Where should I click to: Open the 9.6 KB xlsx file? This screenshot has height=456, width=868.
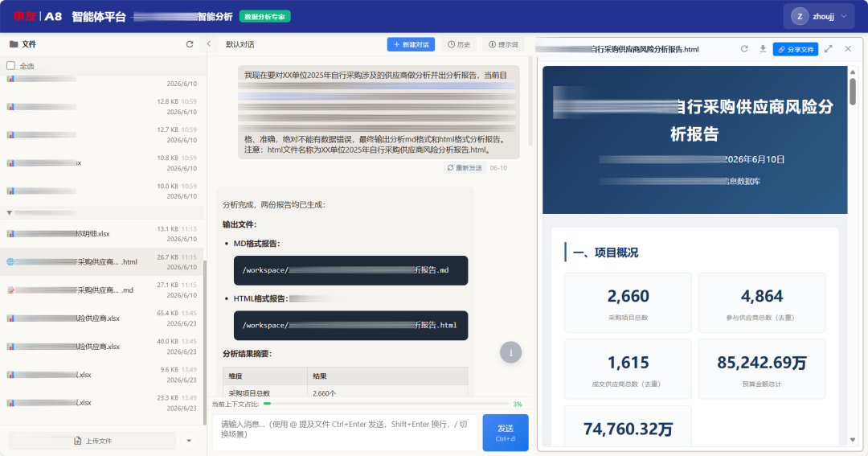click(102, 375)
